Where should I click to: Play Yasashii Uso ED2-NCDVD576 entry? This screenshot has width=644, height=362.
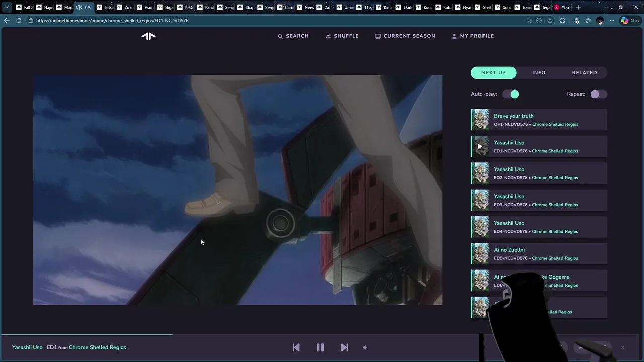click(539, 173)
